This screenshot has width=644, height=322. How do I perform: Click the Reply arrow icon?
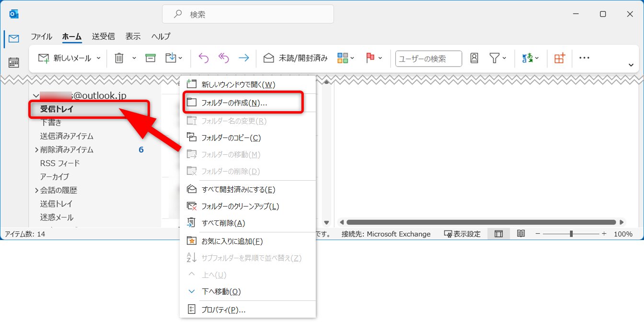204,58
